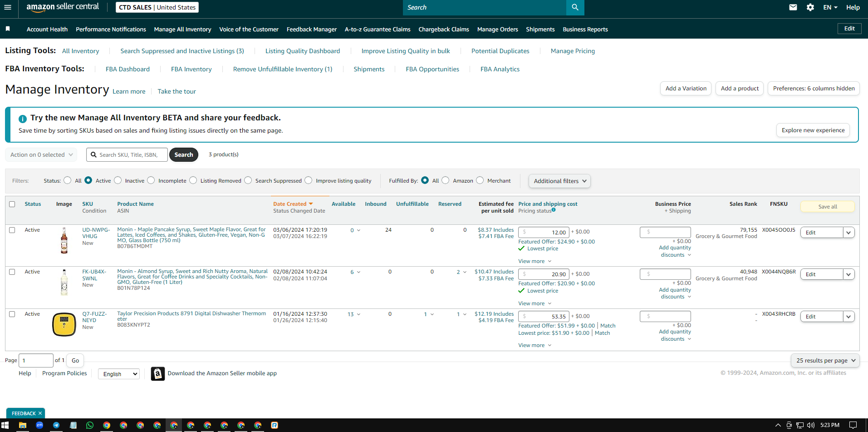Open Telegram from the taskbar

point(56,425)
